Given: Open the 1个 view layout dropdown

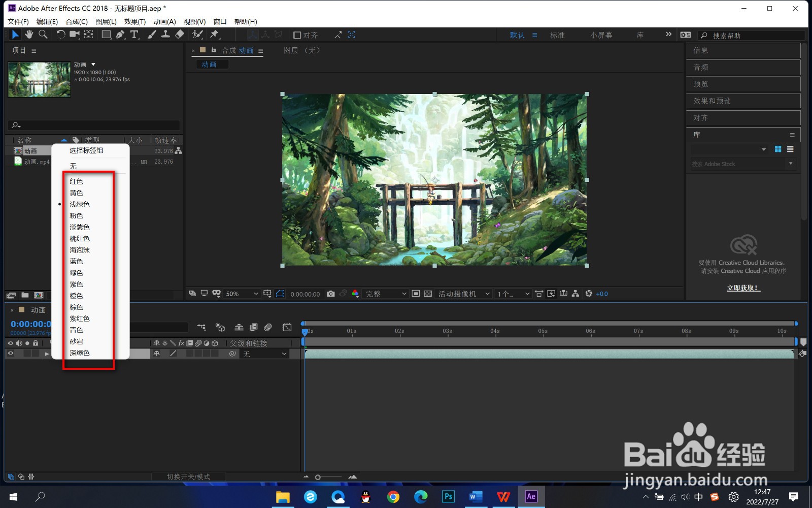Looking at the screenshot, I should click(513, 294).
